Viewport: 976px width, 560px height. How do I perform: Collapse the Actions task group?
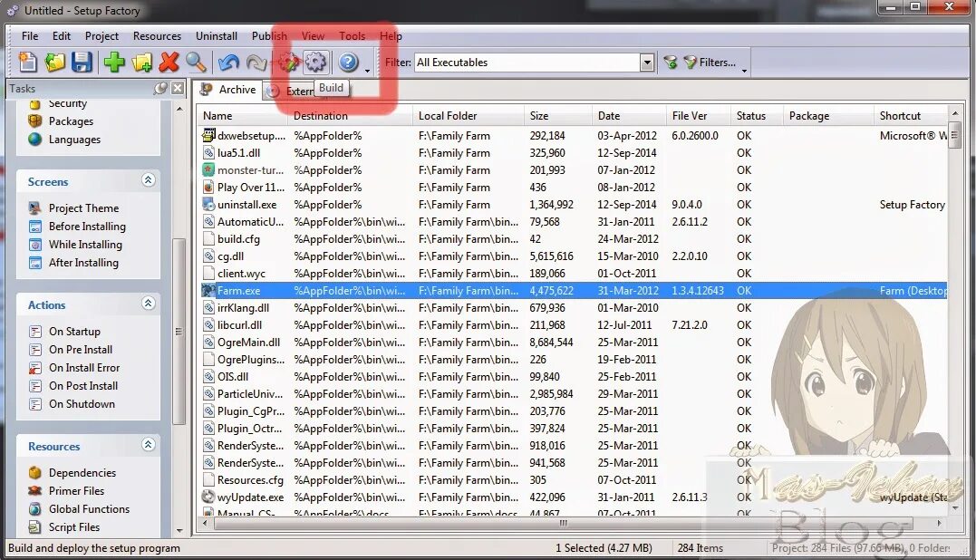click(148, 303)
